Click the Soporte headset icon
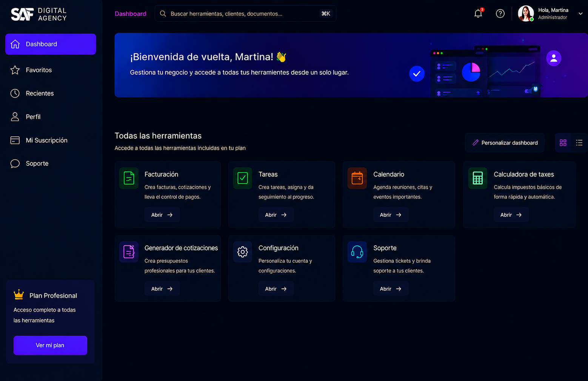Viewport: 588px width, 381px height. [x=357, y=251]
